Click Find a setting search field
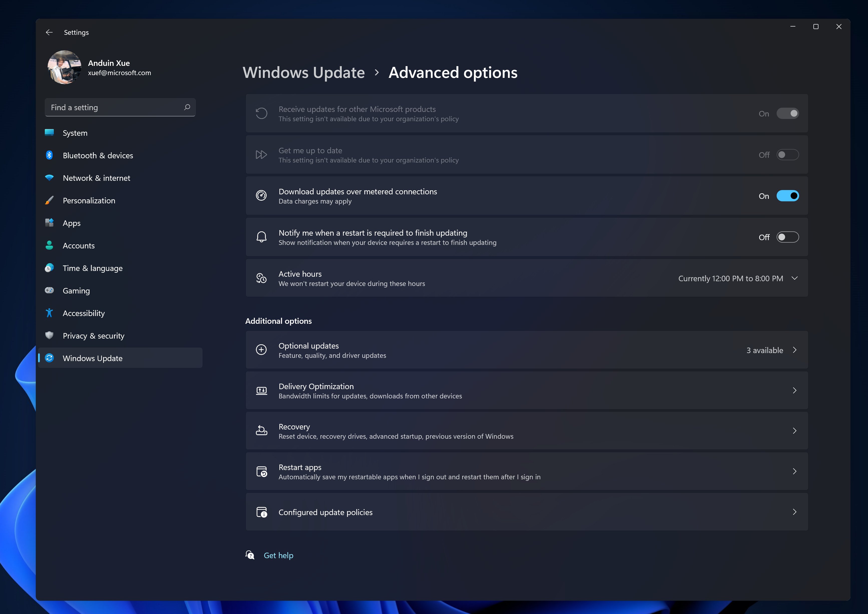The width and height of the screenshot is (868, 614). (120, 106)
